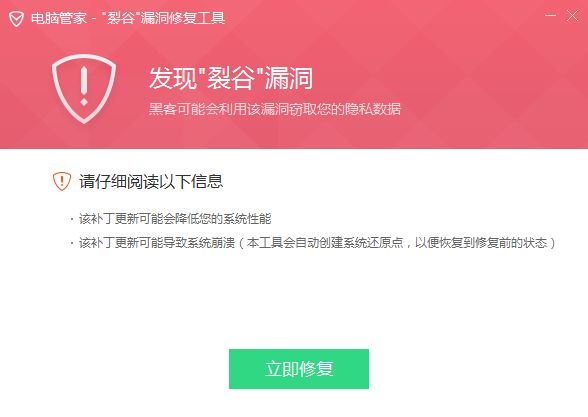Close the 裂谷 repair tool window
The width and height of the screenshot is (588, 417).
(572, 16)
